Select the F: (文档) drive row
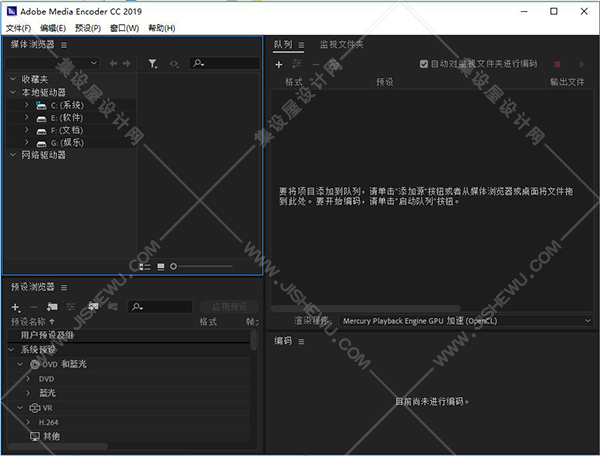Screen dimensions: 600x456 [72, 130]
